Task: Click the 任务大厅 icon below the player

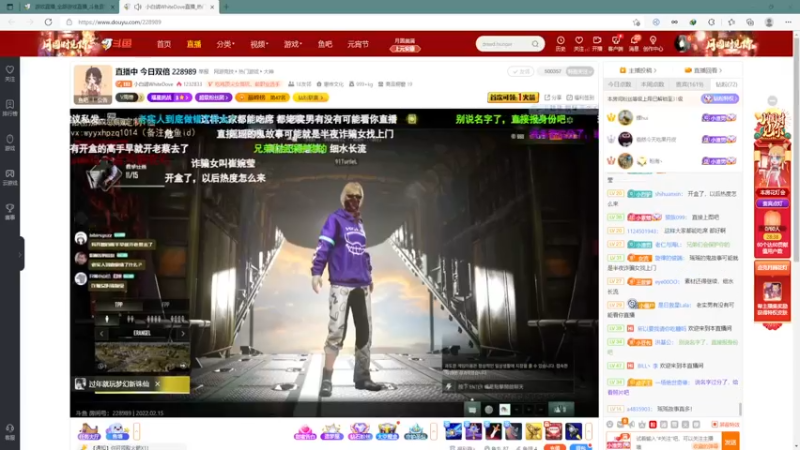Action: (x=89, y=432)
